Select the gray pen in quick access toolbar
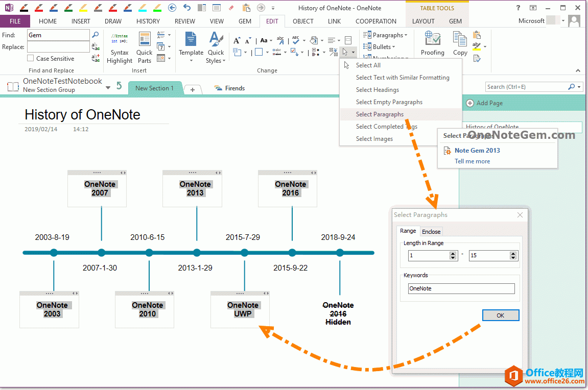Image resolution: width=588 pixels, height=390 pixels. [x=98, y=8]
